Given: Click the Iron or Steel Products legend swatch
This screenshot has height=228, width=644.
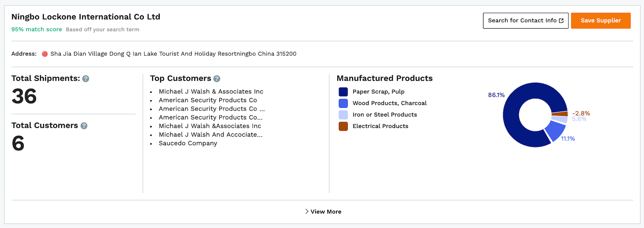Looking at the screenshot, I should pyautogui.click(x=343, y=115).
